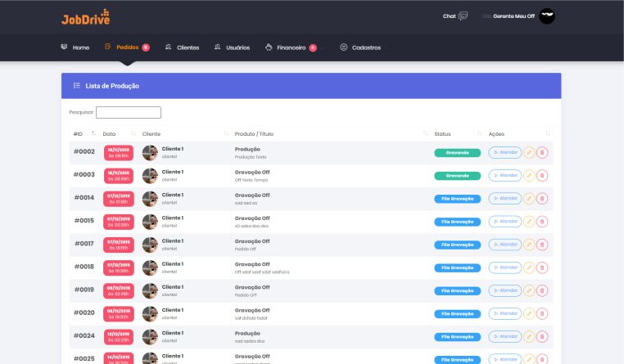Sort table by #ID column

[x=79, y=133]
